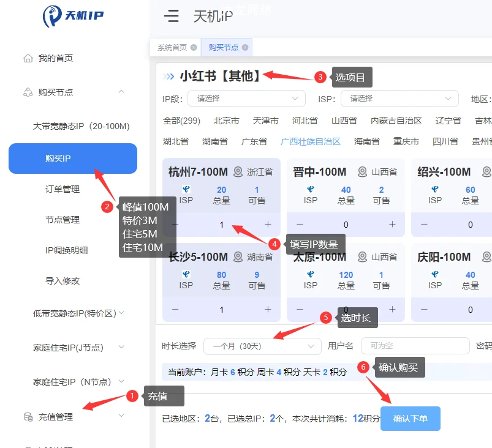Click the 购买节点 sidebar icon
492x448 pixels.
pyautogui.click(x=28, y=92)
